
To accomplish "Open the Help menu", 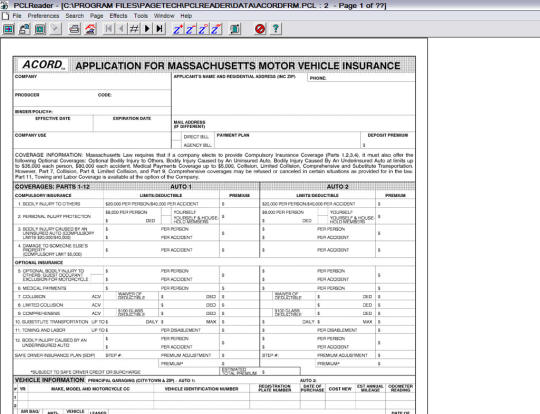I will pos(186,16).
